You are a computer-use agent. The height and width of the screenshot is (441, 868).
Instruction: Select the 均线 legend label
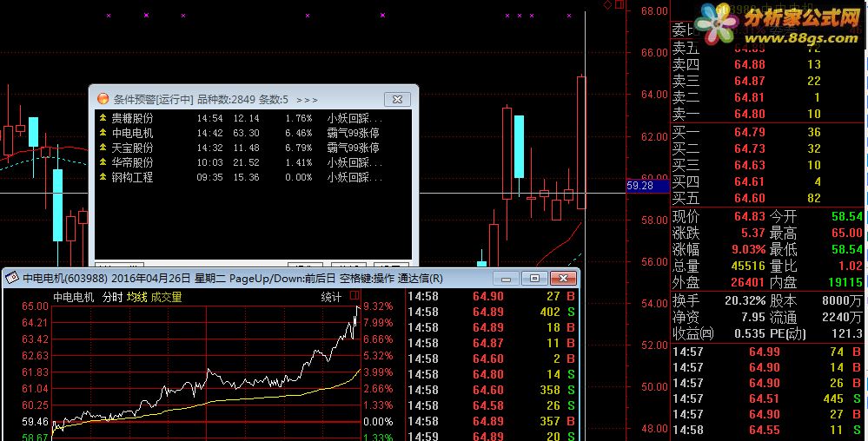pyautogui.click(x=136, y=297)
